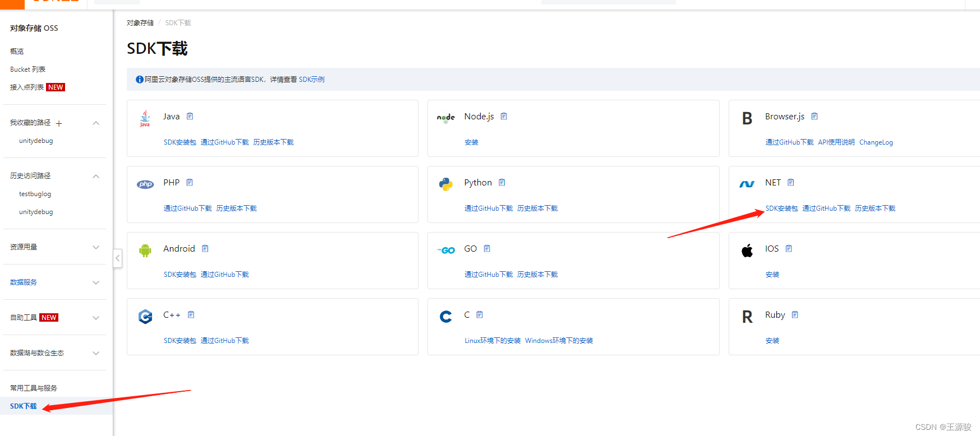Open unitydebug under 历史访问路径
This screenshot has height=436, width=980.
coord(36,212)
